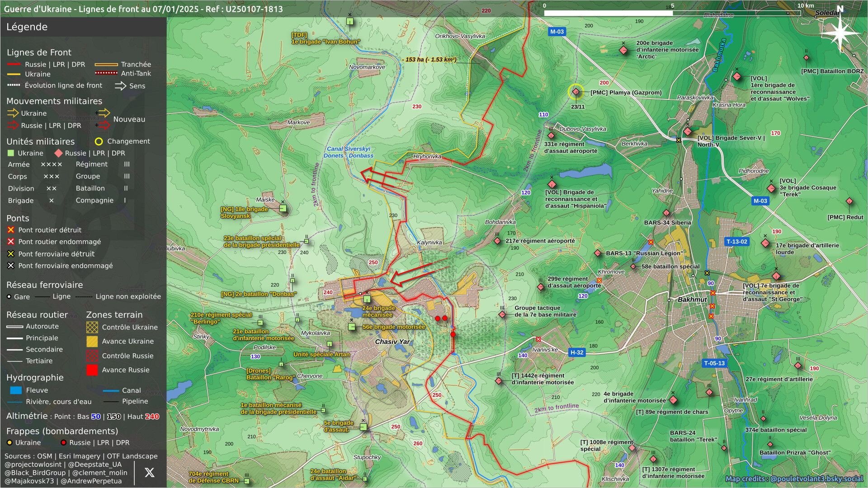The width and height of the screenshot is (868, 488).
Task: Click the lone red strike dot on the canal
Action: (453, 334)
